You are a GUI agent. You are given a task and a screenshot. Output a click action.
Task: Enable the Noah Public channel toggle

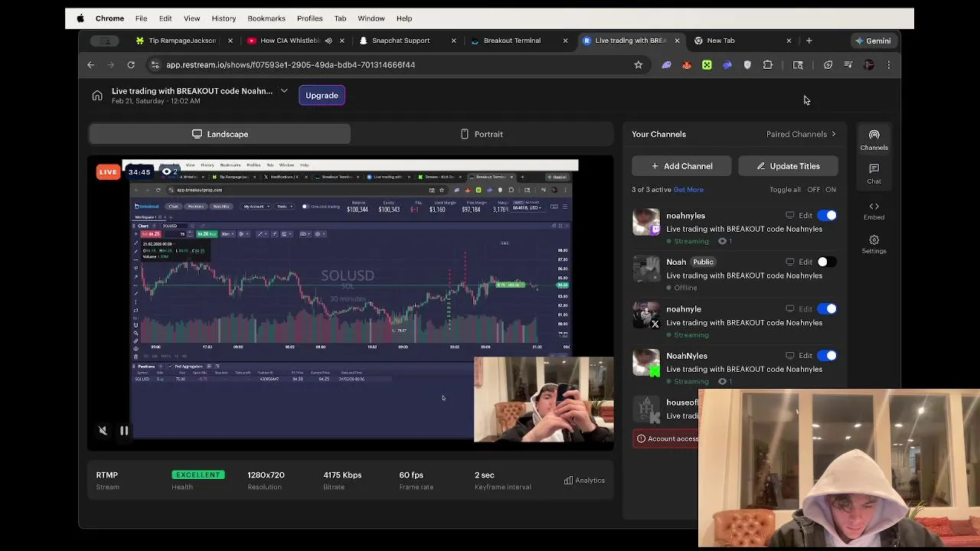tap(827, 262)
